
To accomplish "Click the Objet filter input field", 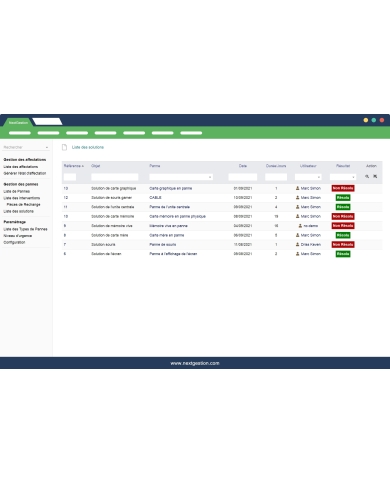I will coord(115,177).
